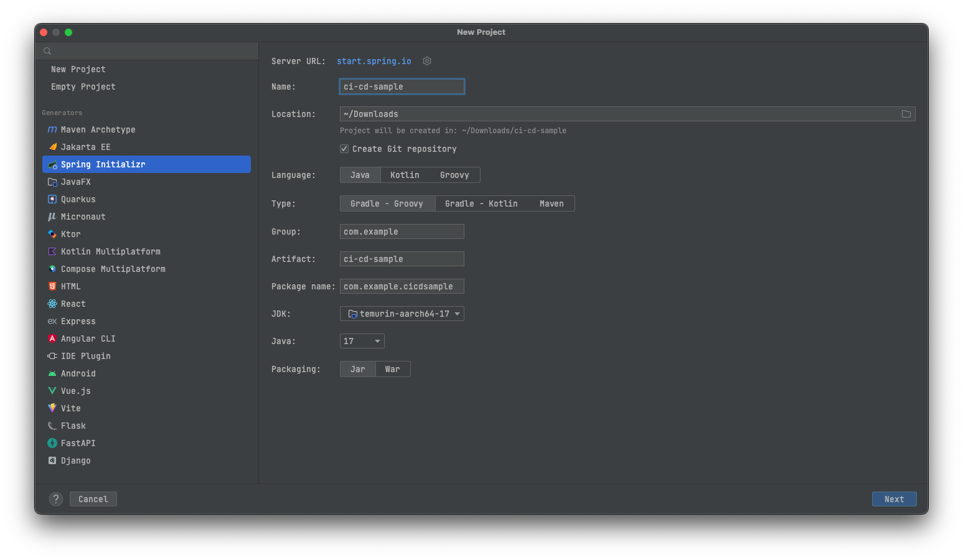Choose the Compose Multiplatform icon
The width and height of the screenshot is (963, 560).
[52, 269]
